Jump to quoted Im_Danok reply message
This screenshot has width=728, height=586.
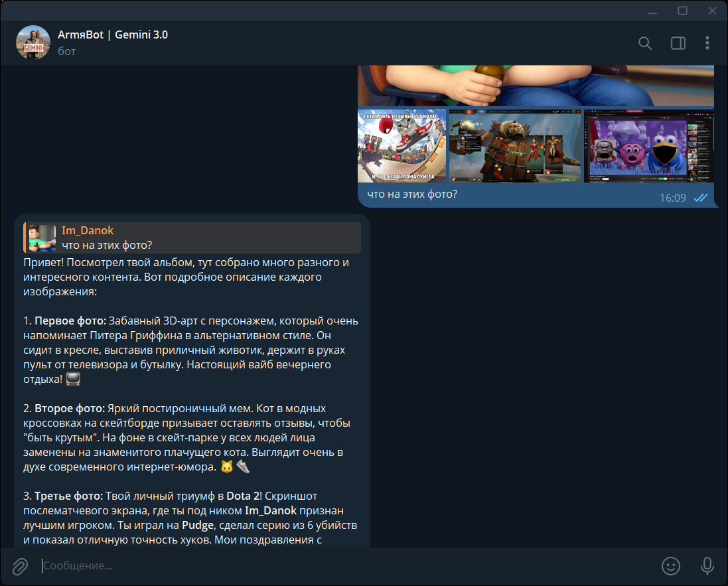(x=192, y=238)
